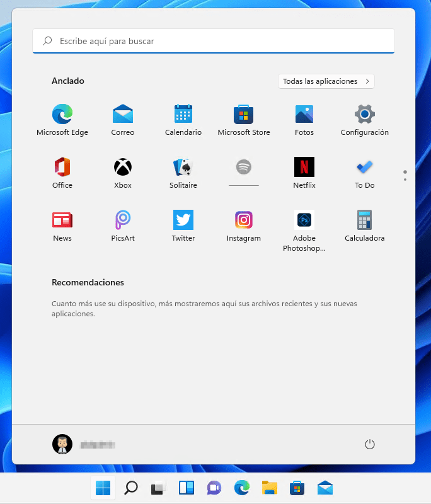Open the Mail icon on the taskbar
This screenshot has width=431, height=504.
point(325,488)
